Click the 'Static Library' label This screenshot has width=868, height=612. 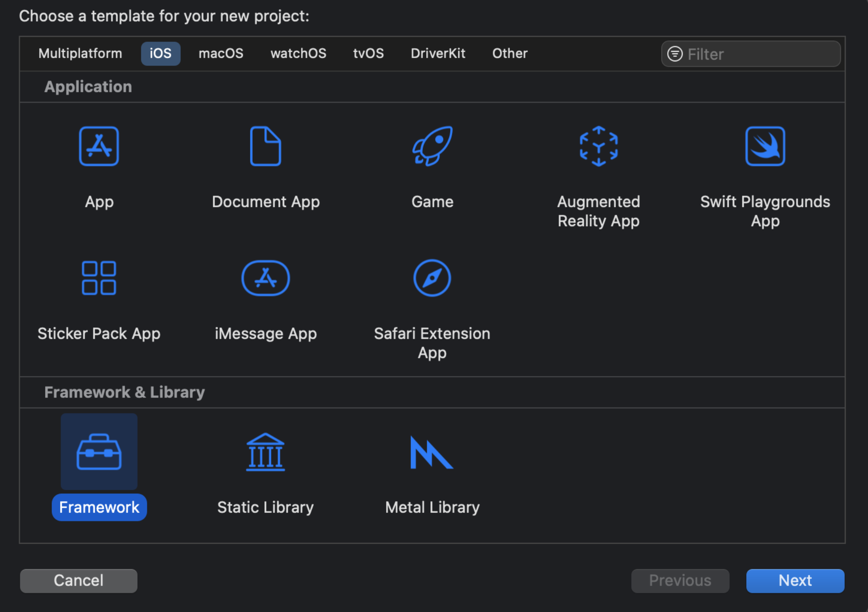coord(266,507)
